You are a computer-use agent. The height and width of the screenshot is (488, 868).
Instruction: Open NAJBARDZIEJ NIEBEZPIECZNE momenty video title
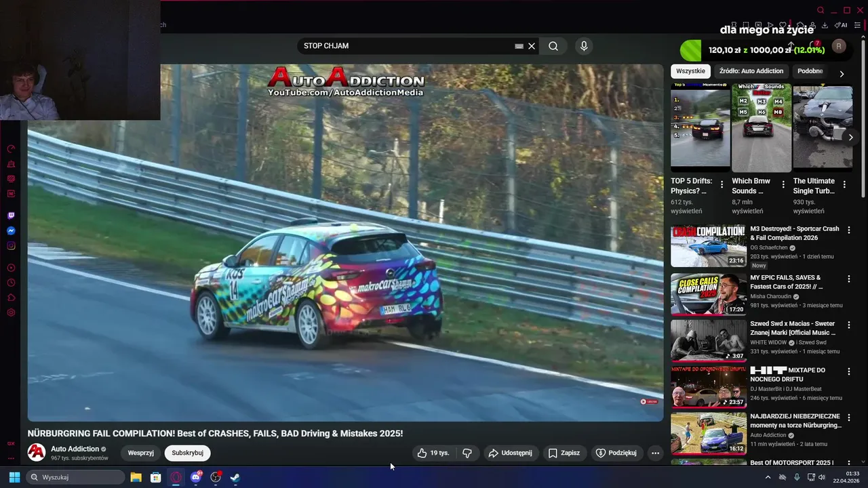pyautogui.click(x=796, y=421)
